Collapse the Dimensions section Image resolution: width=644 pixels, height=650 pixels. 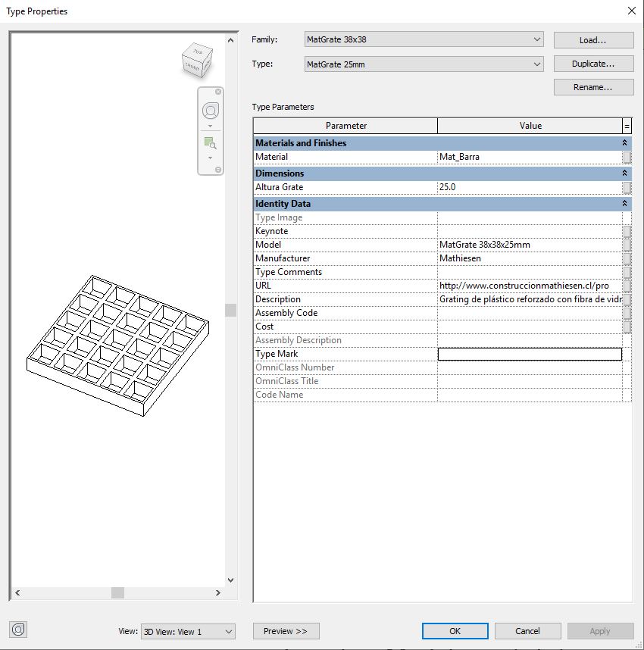point(624,173)
